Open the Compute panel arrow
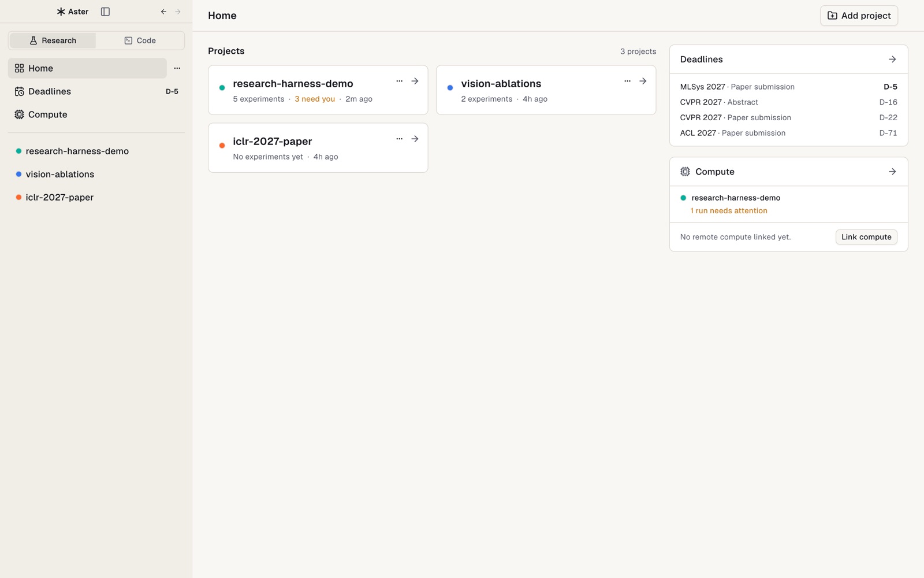This screenshot has height=578, width=924. pos(892,172)
